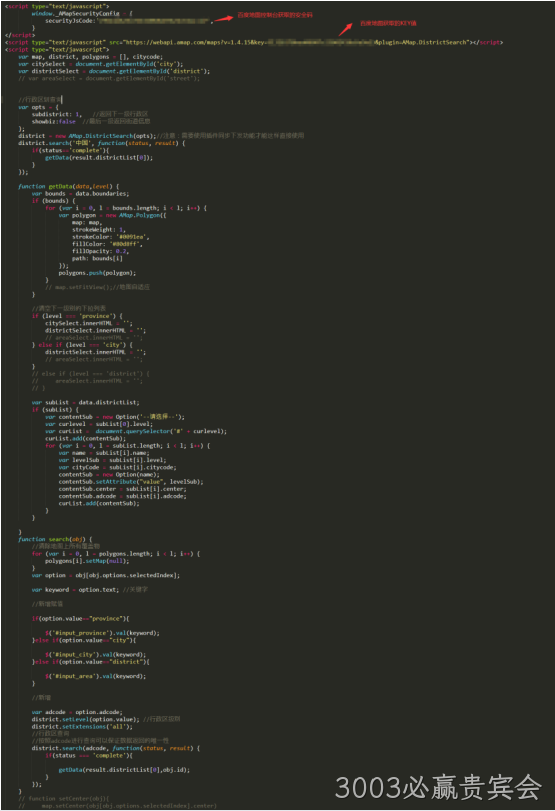The width and height of the screenshot is (555, 811).
Task: Click the 'subdistrict: 1,' option line
Action: tap(90, 114)
